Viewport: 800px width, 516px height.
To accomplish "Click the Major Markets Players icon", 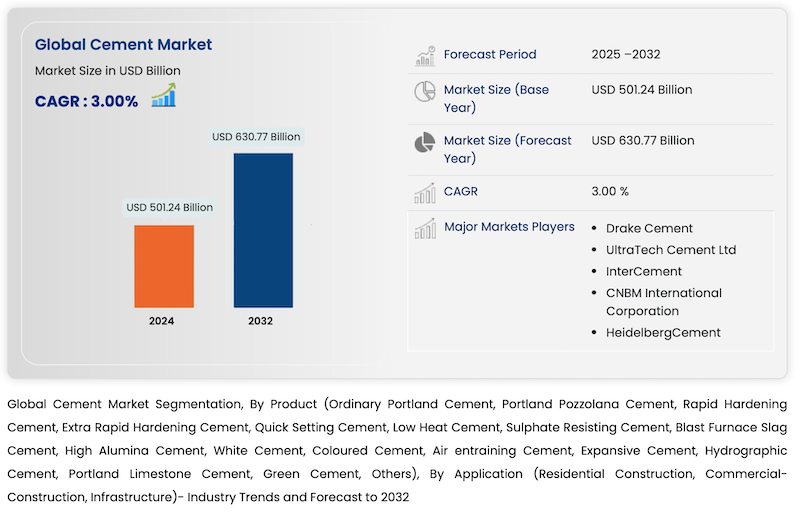I will click(x=425, y=229).
